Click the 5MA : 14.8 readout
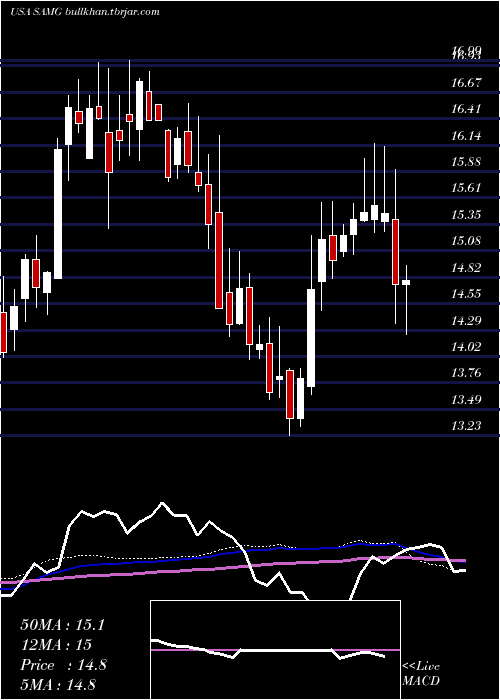The height and width of the screenshot is (700, 500). [58, 685]
